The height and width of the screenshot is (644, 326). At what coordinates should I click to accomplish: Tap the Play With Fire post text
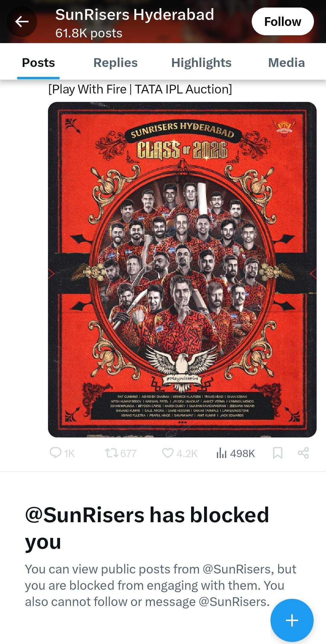click(140, 89)
